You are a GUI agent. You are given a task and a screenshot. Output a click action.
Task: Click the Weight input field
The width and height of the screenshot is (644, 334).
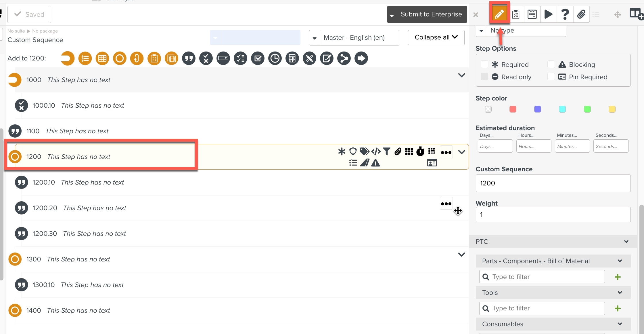553,215
